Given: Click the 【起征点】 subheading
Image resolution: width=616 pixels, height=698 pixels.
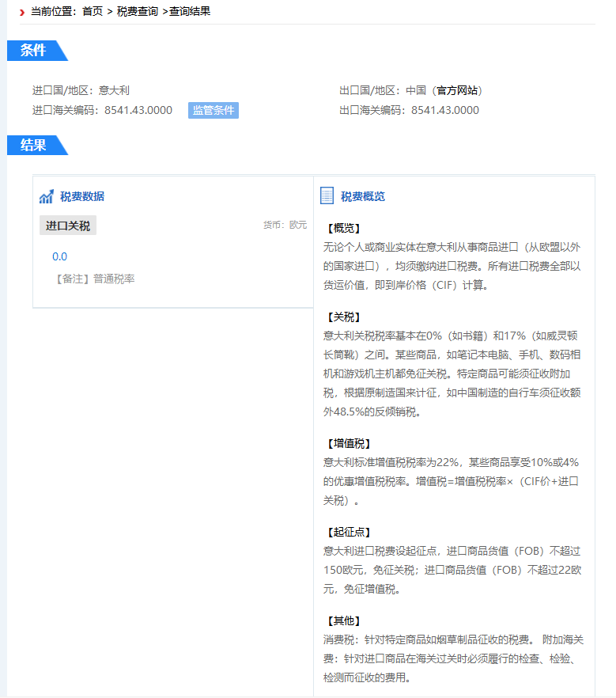Looking at the screenshot, I should (x=350, y=532).
